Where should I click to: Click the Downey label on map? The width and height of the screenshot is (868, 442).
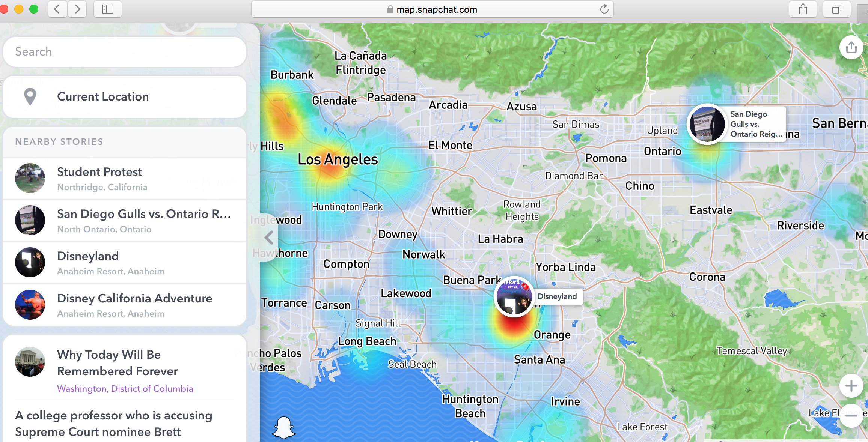coord(398,235)
